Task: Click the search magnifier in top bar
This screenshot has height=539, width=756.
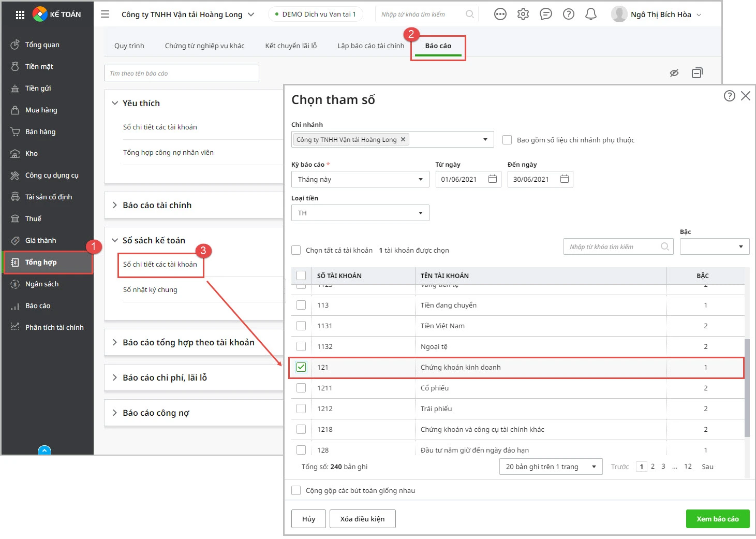Action: [469, 14]
